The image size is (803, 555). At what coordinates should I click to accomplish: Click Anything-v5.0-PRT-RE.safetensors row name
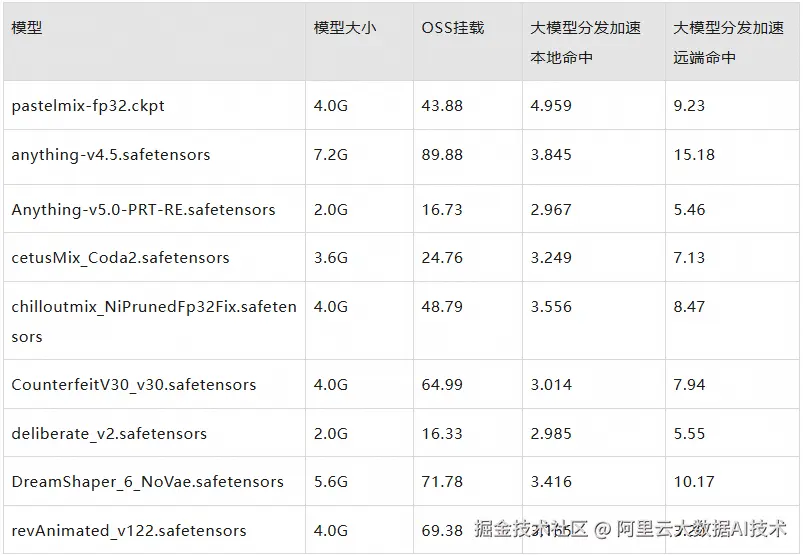click(143, 209)
